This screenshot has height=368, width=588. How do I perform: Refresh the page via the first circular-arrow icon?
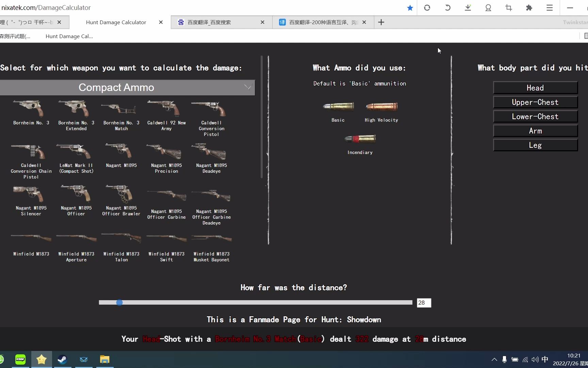[427, 7]
